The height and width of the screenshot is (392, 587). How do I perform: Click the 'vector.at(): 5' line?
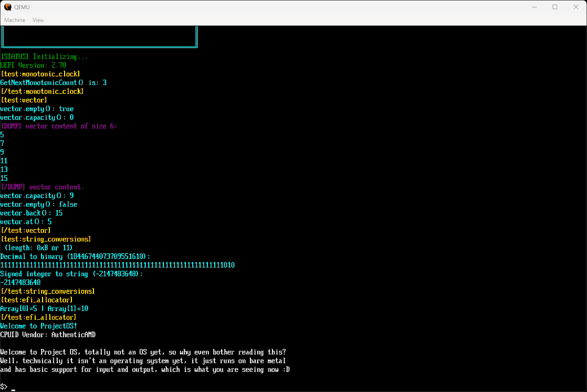click(26, 222)
